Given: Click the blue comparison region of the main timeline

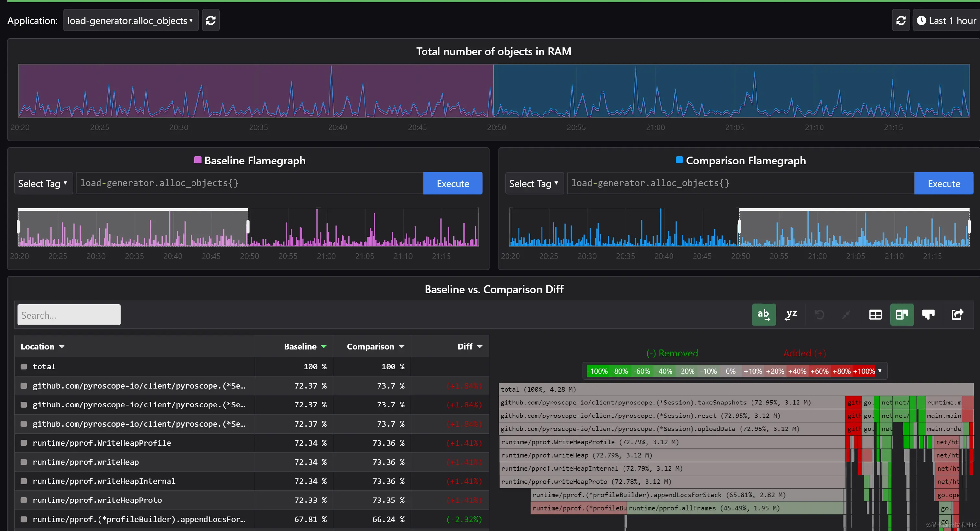Looking at the screenshot, I should 731,91.
